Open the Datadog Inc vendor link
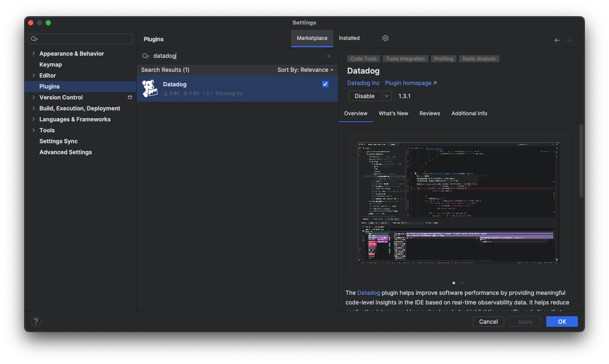 363,83
